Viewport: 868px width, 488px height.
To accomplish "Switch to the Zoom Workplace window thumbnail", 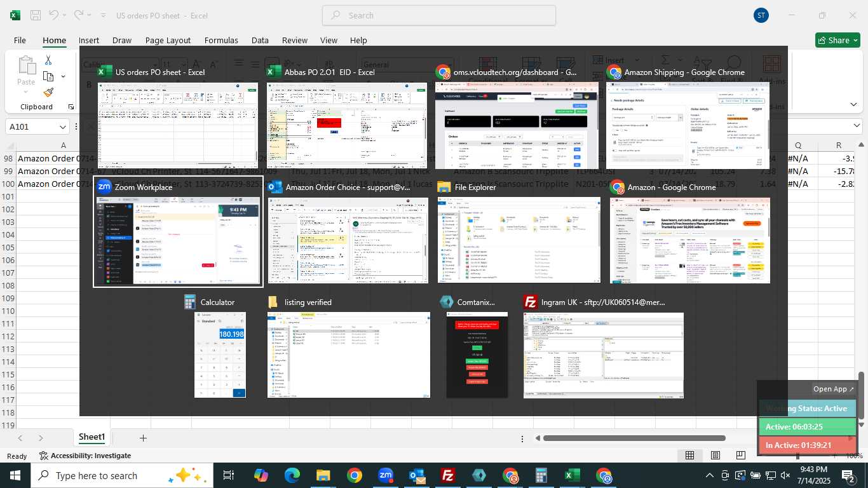I will pyautogui.click(x=178, y=233).
